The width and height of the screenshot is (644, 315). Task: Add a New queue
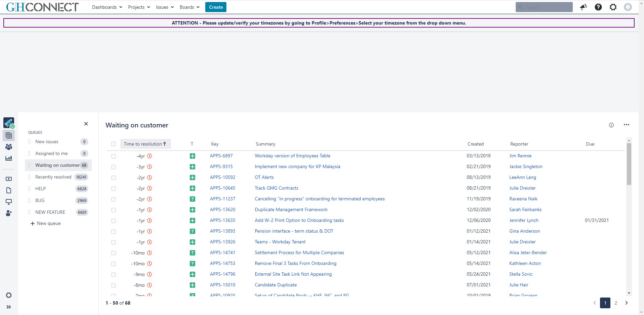46,223
